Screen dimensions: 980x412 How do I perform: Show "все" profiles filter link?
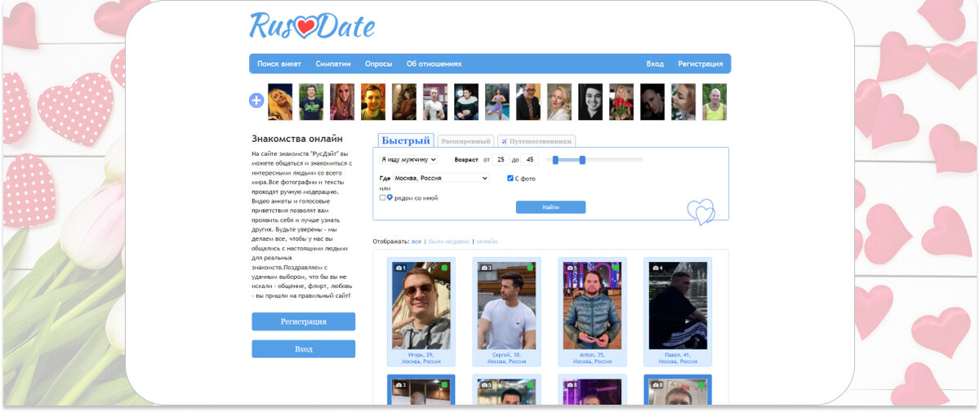[x=416, y=241]
